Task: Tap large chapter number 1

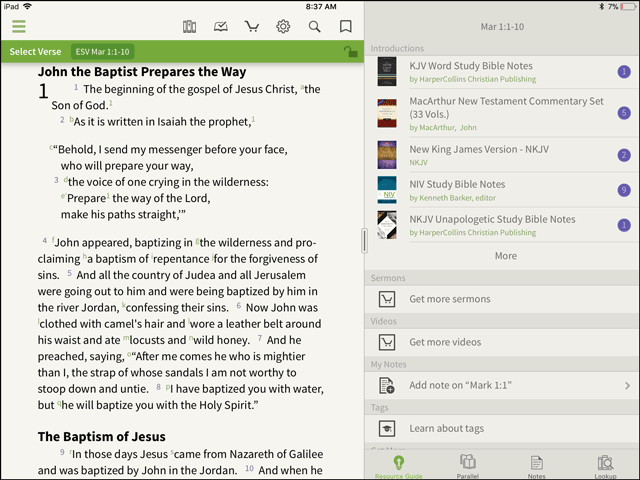Action: 43,91
